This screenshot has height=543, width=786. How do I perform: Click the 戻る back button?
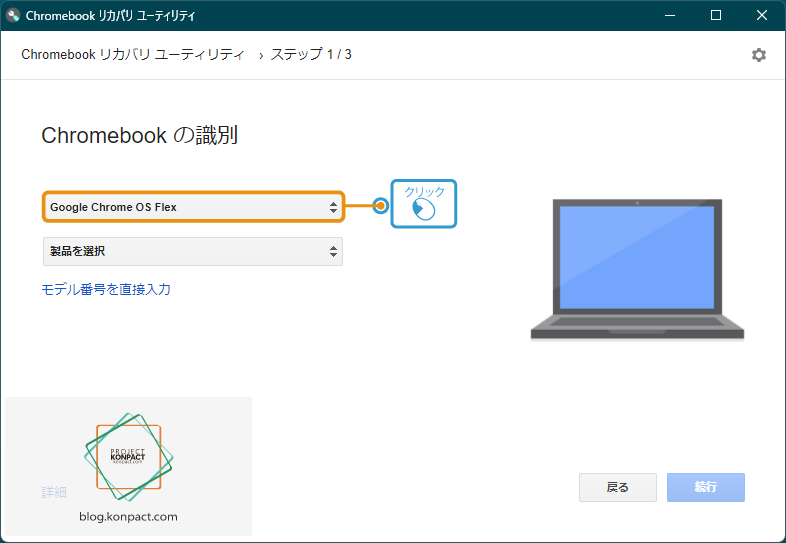(x=618, y=487)
